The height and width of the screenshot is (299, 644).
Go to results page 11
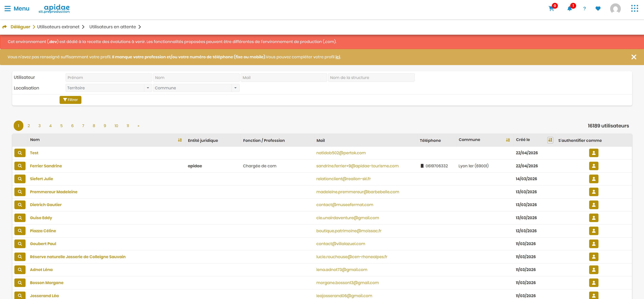(x=128, y=126)
